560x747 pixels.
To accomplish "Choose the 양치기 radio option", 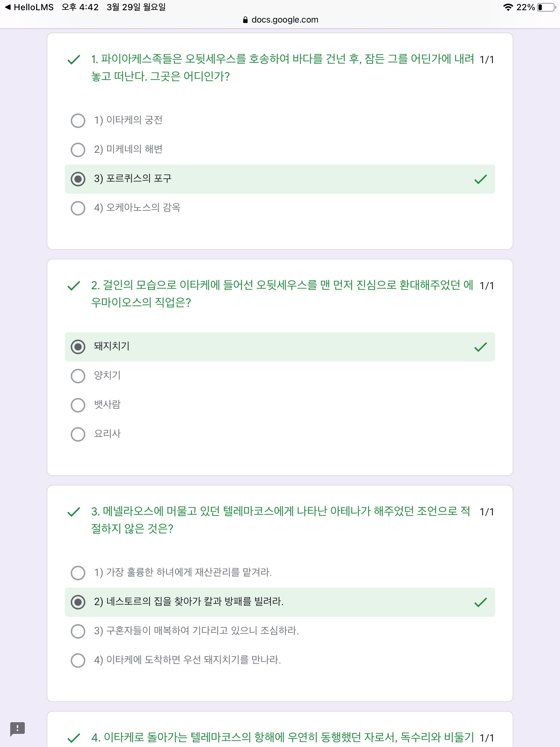I will [78, 376].
